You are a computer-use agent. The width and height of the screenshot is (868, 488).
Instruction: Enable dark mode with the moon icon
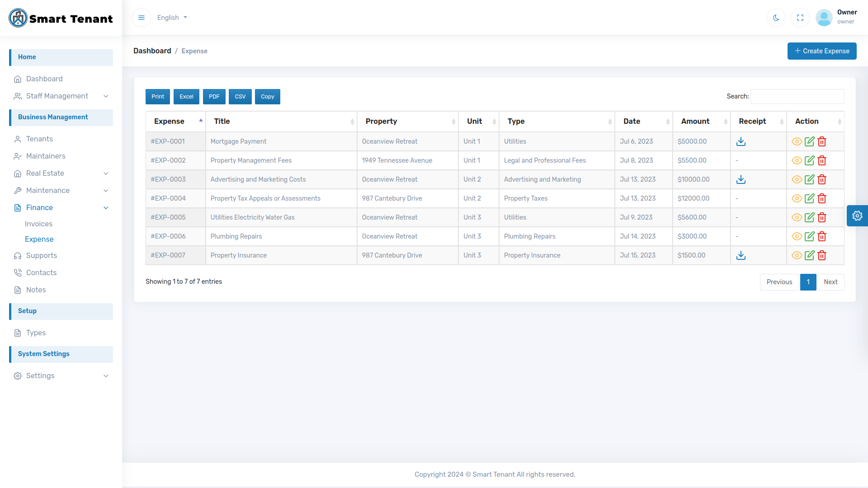776,18
